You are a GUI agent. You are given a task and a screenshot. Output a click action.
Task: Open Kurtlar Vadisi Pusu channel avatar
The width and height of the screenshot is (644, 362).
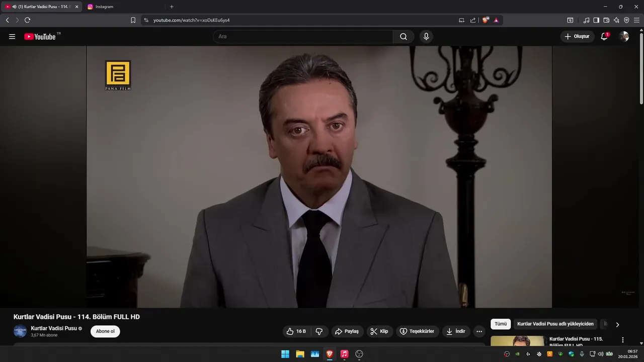[x=20, y=331]
